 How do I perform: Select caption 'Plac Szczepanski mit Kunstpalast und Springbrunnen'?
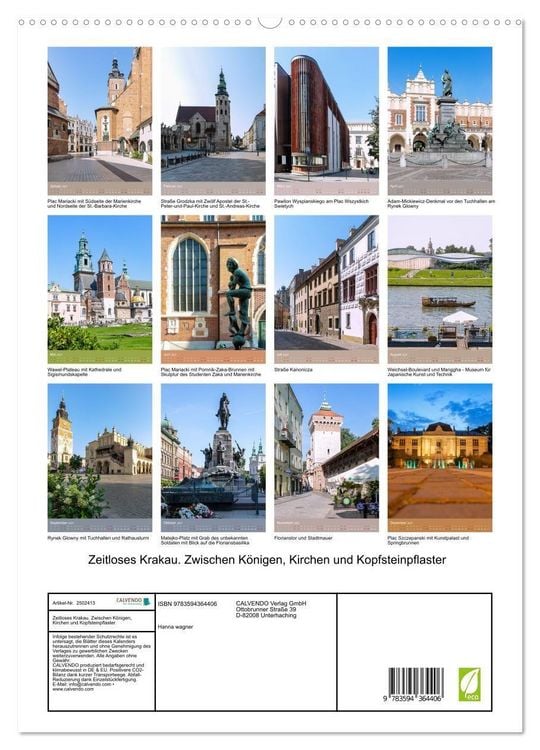[x=428, y=540]
